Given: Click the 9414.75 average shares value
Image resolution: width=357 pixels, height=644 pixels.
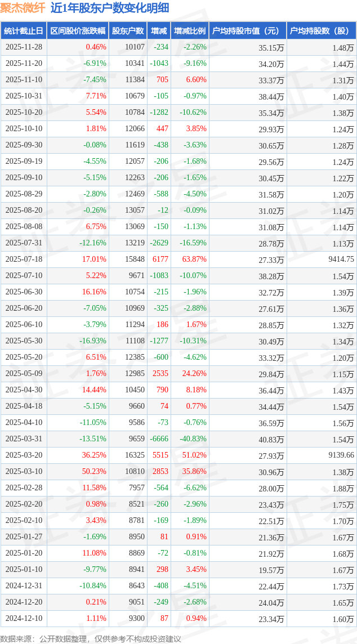Looking at the screenshot, I should click(x=341, y=260).
